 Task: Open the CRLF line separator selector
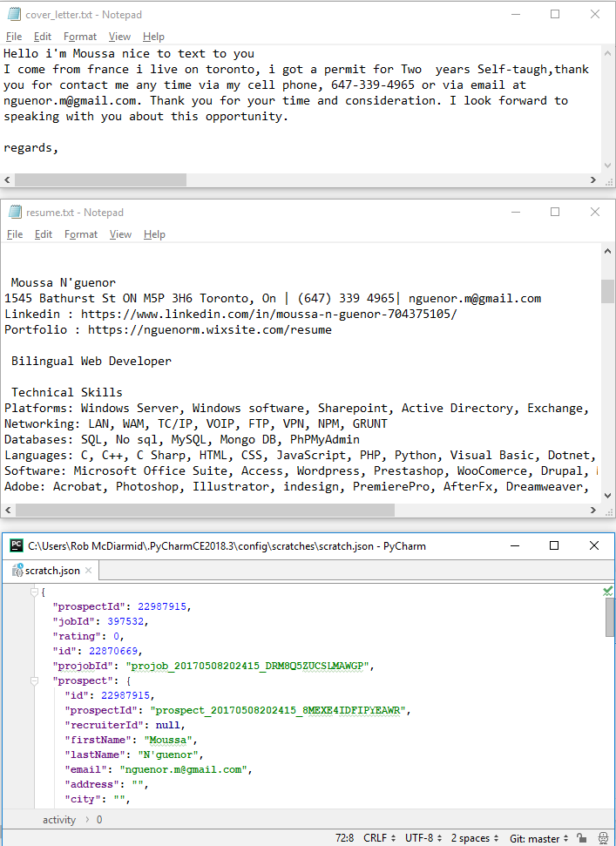[x=379, y=837]
